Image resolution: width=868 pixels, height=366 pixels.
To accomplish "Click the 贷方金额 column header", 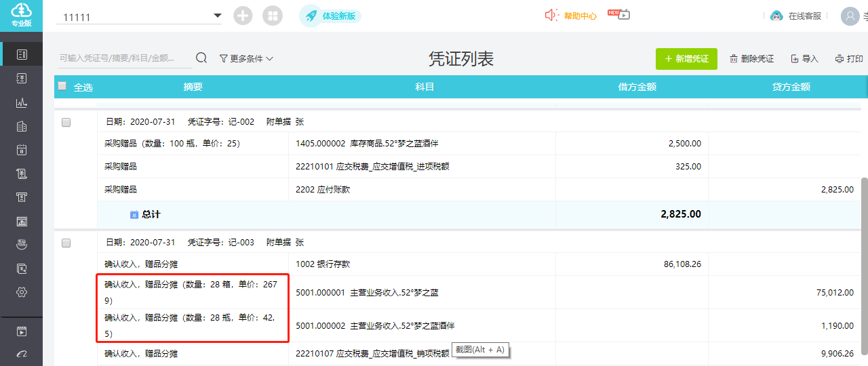I will [x=791, y=87].
